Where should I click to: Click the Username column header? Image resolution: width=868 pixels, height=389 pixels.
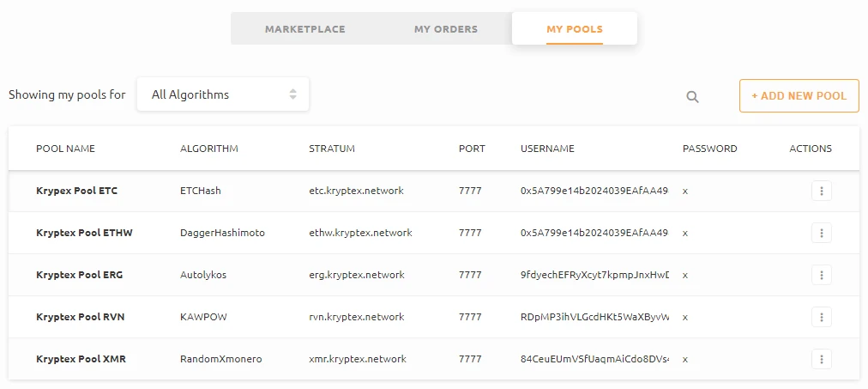pyautogui.click(x=547, y=149)
